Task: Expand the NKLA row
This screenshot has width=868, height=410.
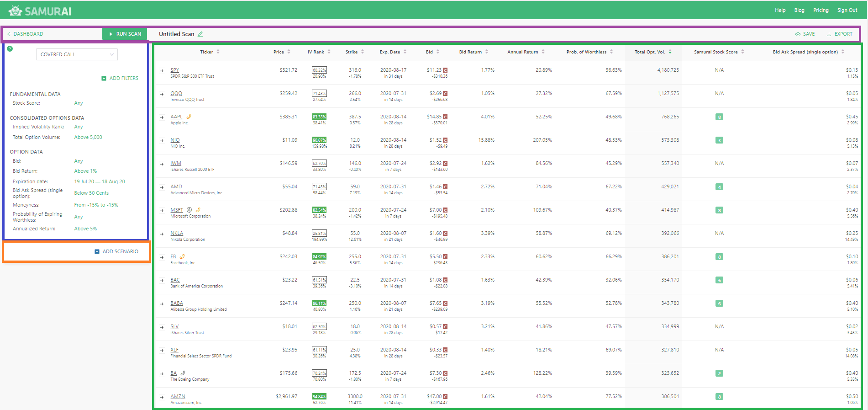Action: pos(162,234)
